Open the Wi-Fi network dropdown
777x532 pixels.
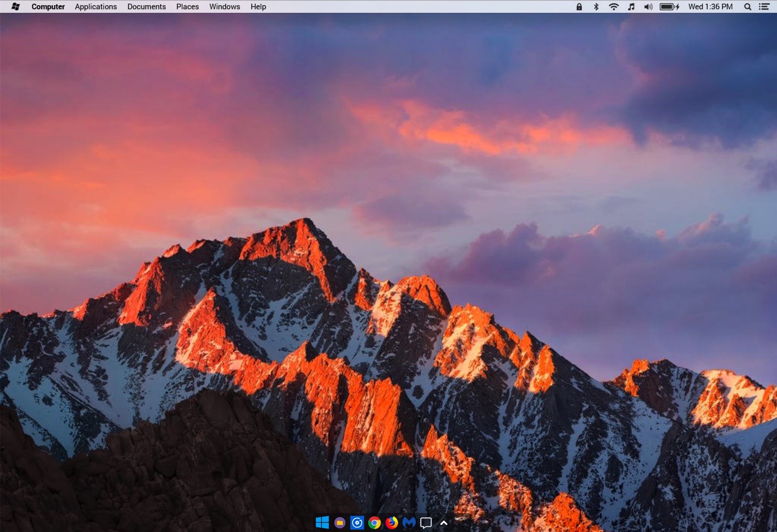(613, 7)
